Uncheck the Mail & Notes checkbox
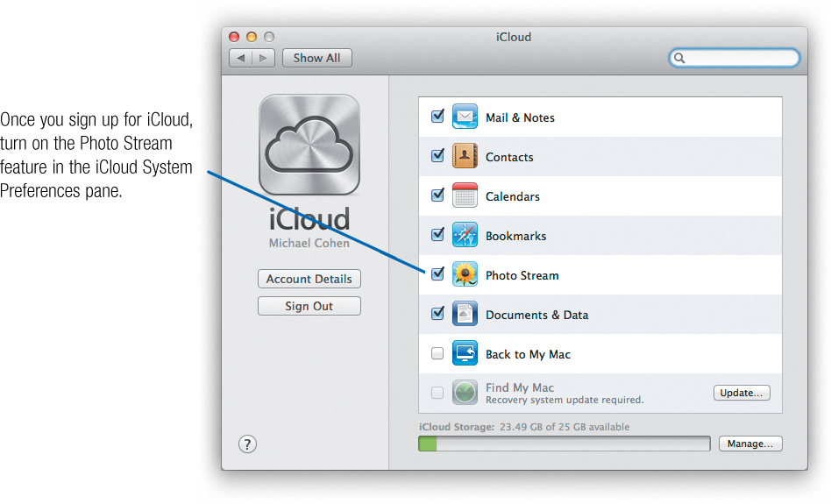This screenshot has width=831, height=504. tap(437, 116)
